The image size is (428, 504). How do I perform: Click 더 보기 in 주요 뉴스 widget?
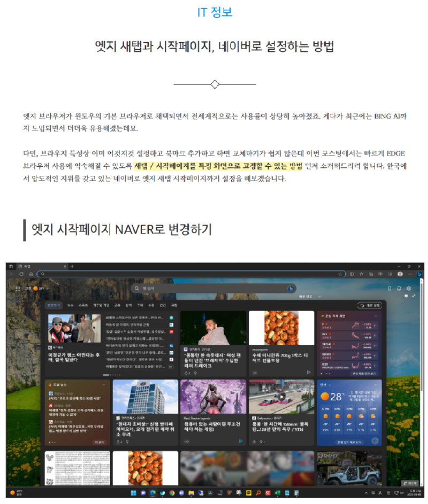tap(100, 443)
